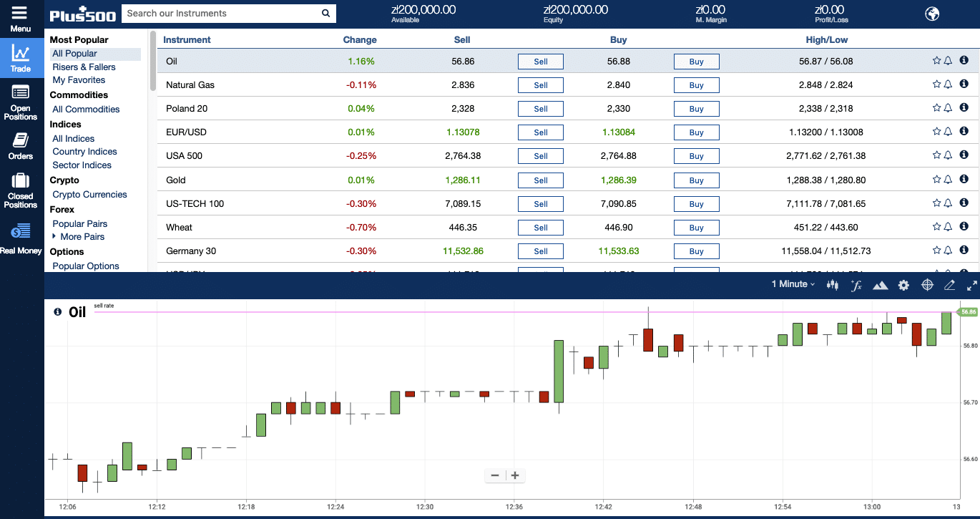
Task: Toggle the favorite star for Gold
Action: (936, 180)
